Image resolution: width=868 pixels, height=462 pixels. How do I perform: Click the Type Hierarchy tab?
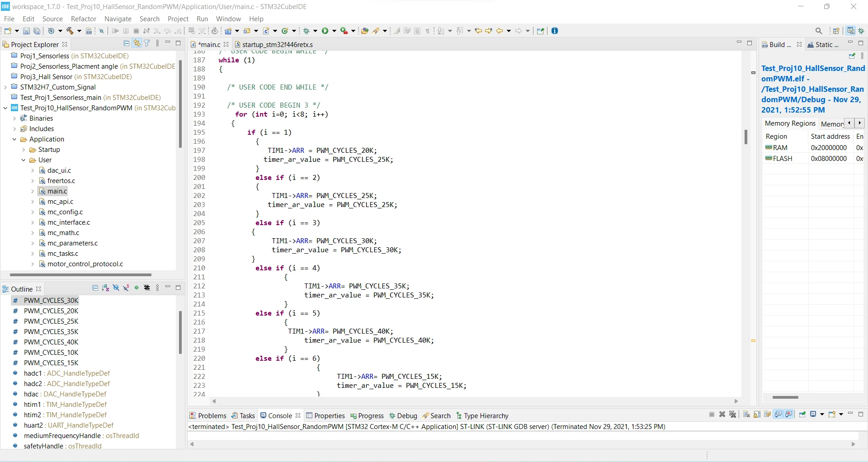click(482, 416)
